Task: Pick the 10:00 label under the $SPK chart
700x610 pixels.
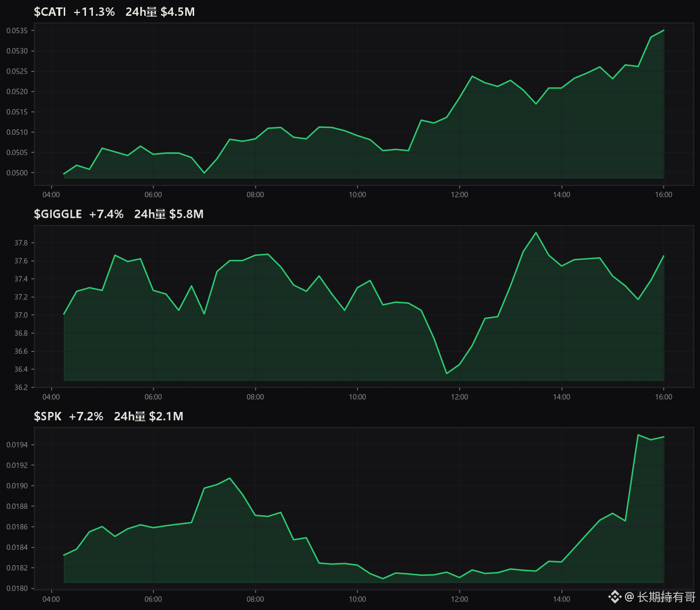Action: pyautogui.click(x=358, y=599)
